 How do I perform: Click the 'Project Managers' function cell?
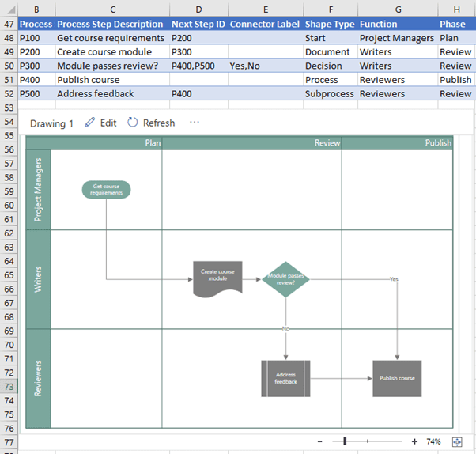(x=398, y=38)
